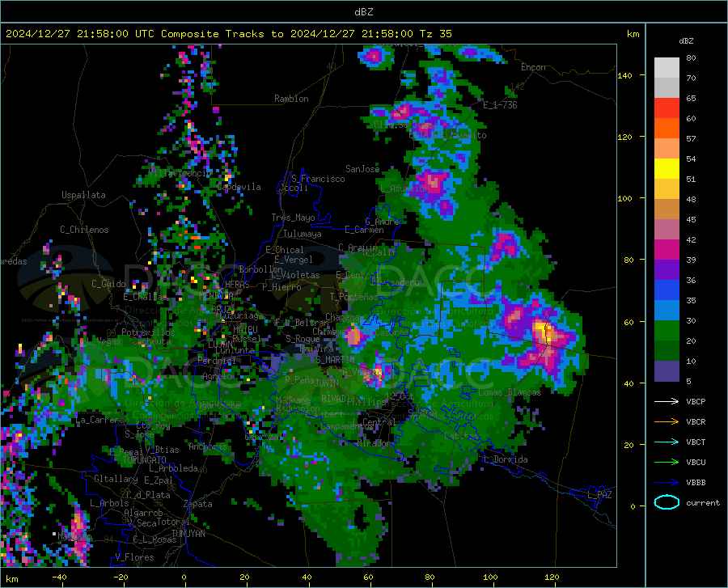Click the white VBCP arrow legend icon
This screenshot has width=728, height=588.
click(667, 401)
